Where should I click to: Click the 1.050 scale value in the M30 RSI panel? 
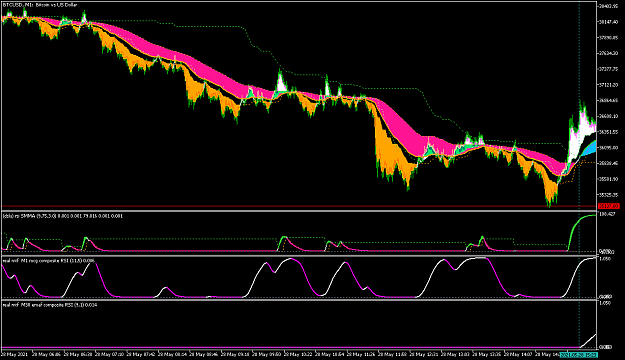[605, 303]
